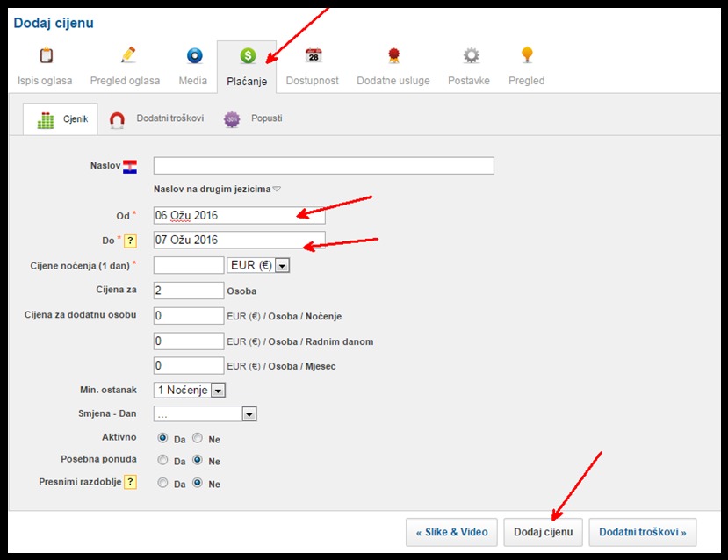Click the Postavke gear icon
This screenshot has height=560, width=728.
[x=472, y=56]
